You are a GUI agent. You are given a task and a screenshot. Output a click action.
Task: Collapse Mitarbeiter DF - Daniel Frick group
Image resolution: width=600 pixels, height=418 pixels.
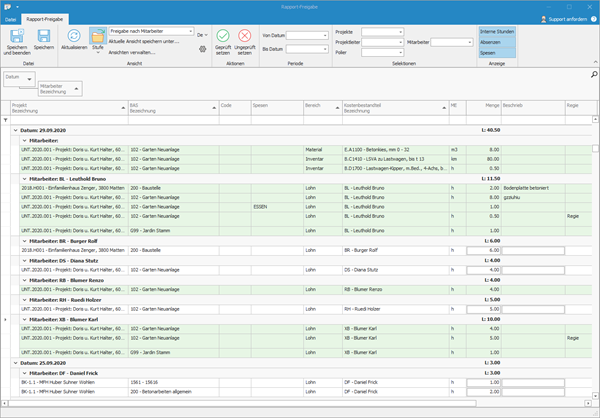(24, 373)
